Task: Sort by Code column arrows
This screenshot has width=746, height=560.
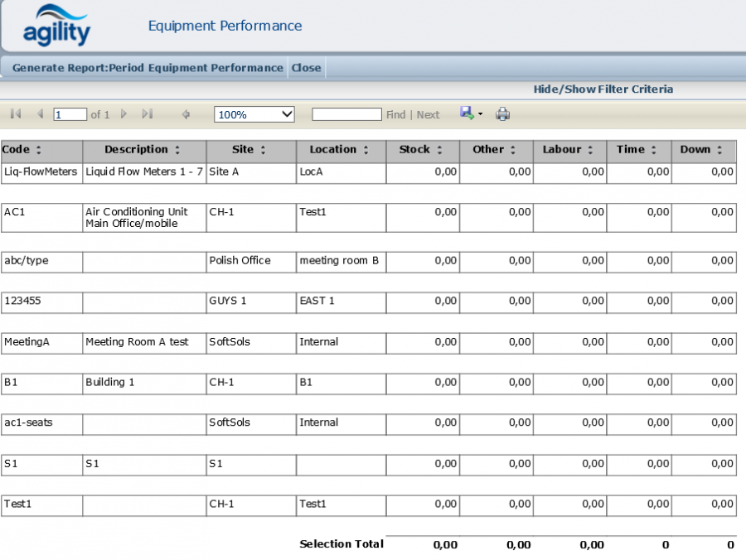Action: (x=38, y=150)
